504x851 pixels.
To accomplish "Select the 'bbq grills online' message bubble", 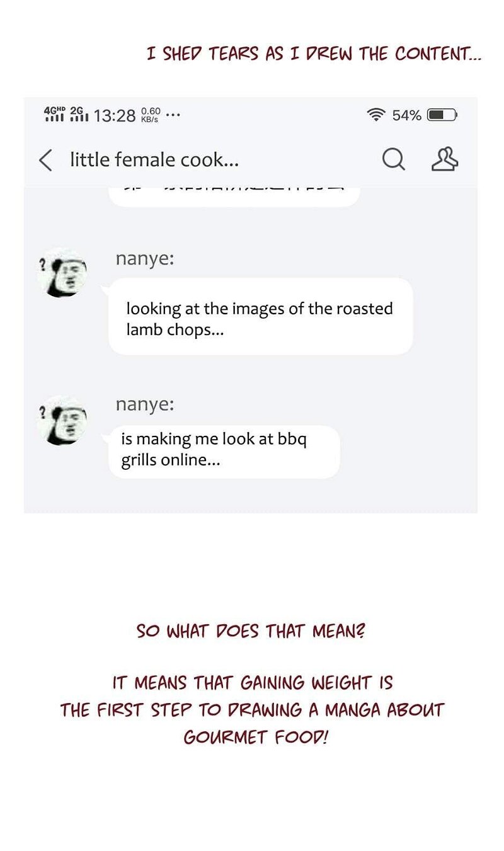I will (x=224, y=452).
